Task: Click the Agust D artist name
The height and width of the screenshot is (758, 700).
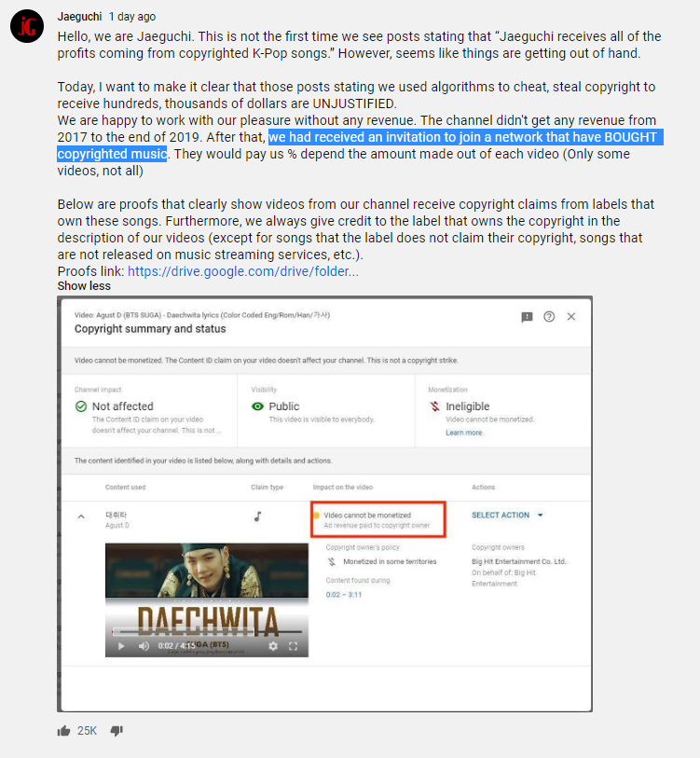Action: (117, 526)
